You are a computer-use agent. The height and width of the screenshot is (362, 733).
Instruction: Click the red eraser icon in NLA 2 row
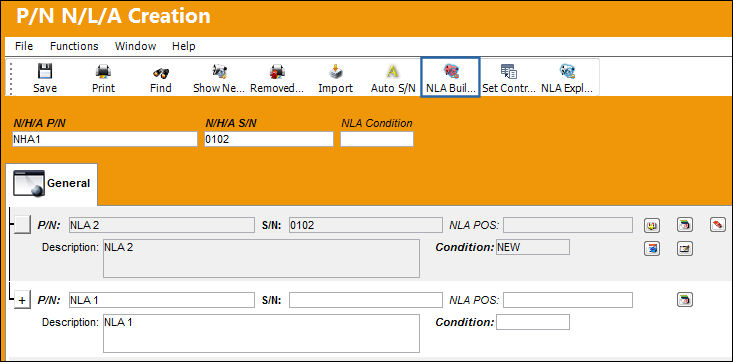(x=718, y=225)
